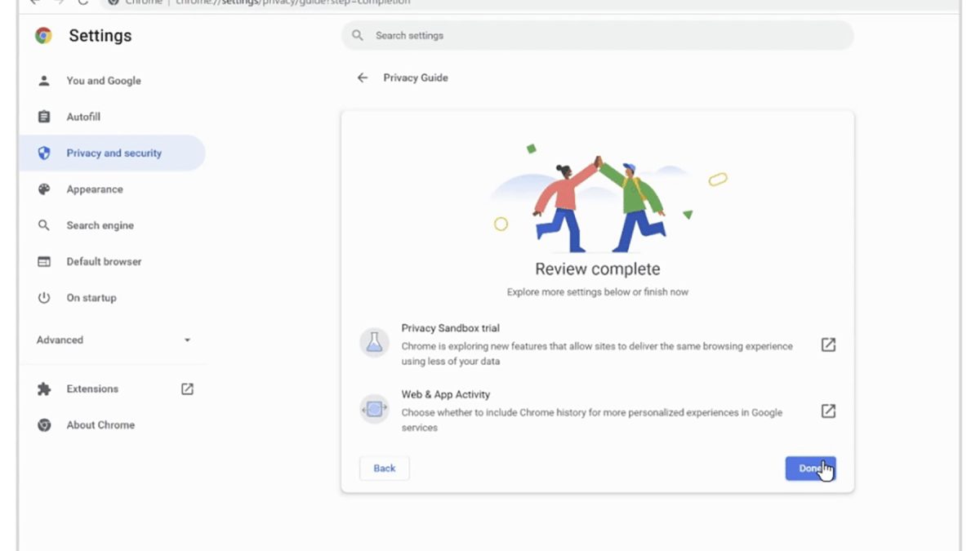Click the Appearance palette icon
The height and width of the screenshot is (551, 980).
pos(44,189)
